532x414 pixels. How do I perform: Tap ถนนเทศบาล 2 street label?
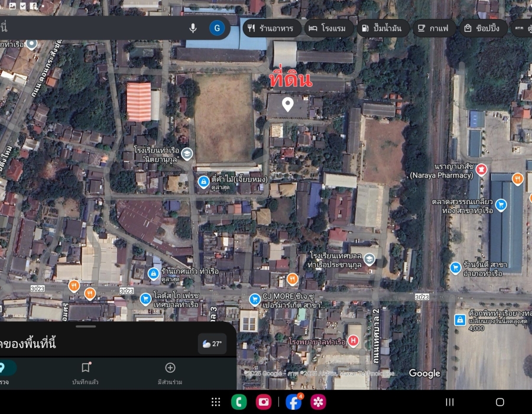[375, 337]
